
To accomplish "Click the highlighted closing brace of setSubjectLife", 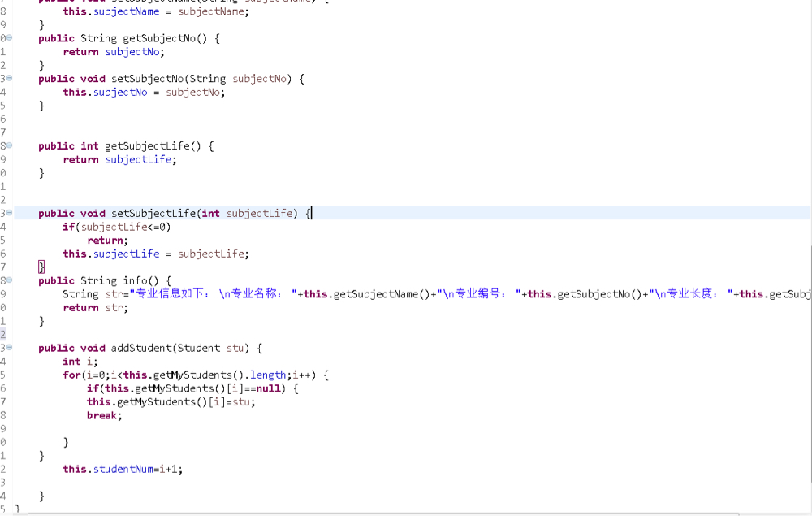I will [x=41, y=267].
